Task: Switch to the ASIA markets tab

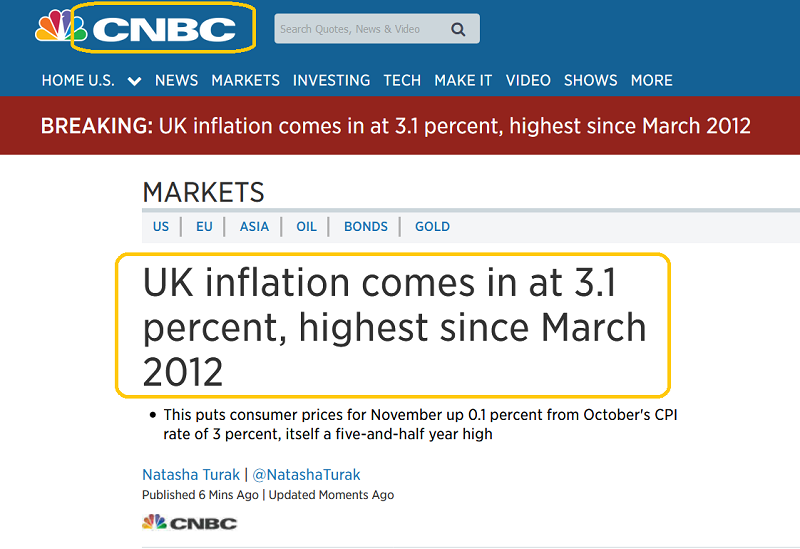Action: point(254,226)
